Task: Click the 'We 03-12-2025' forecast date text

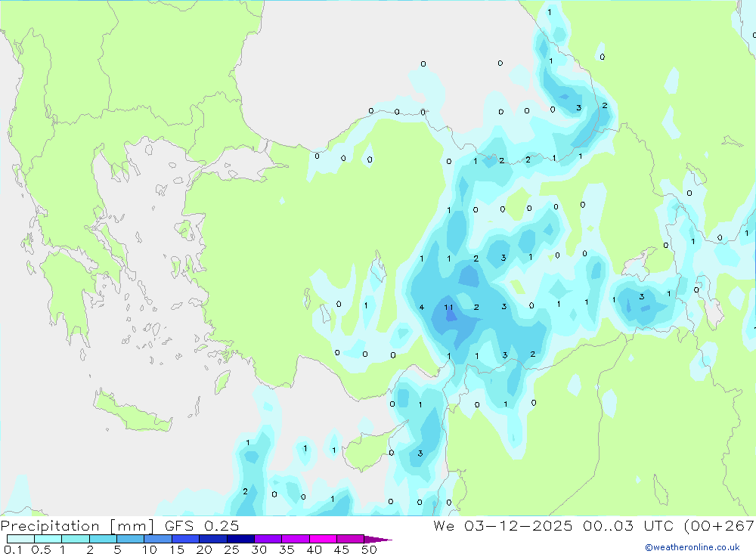Action: click(503, 525)
